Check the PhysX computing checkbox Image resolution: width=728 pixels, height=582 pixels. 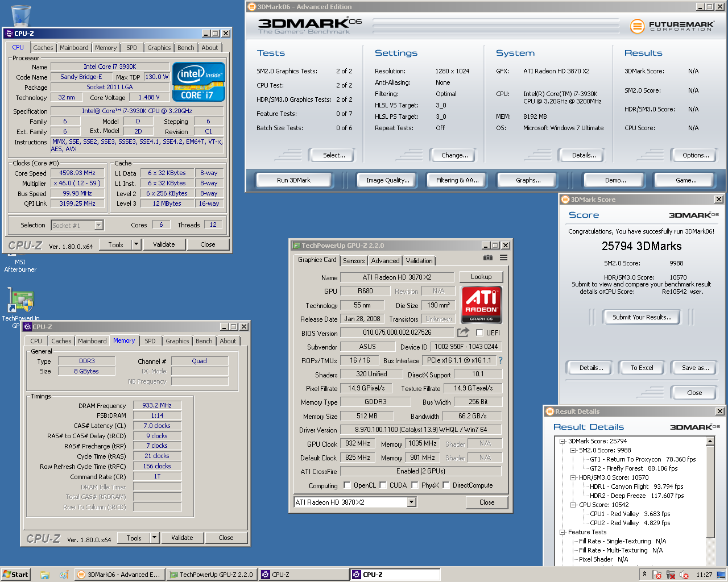pyautogui.click(x=415, y=485)
